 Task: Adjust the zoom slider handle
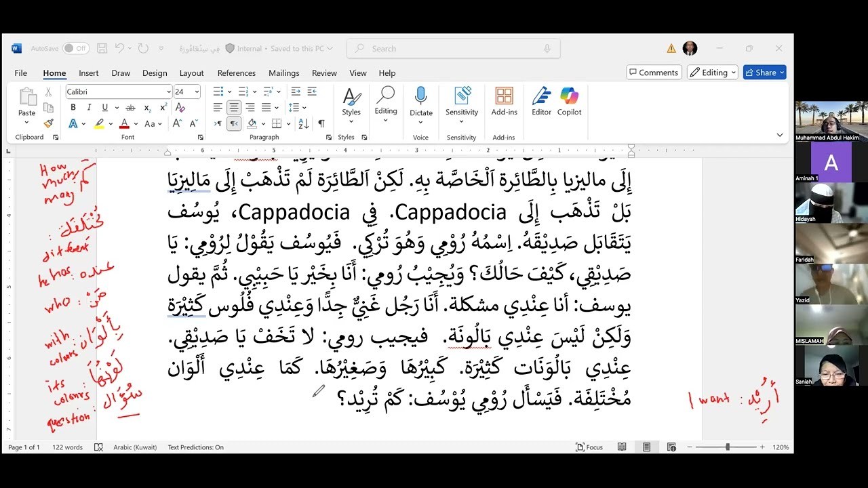tap(728, 447)
